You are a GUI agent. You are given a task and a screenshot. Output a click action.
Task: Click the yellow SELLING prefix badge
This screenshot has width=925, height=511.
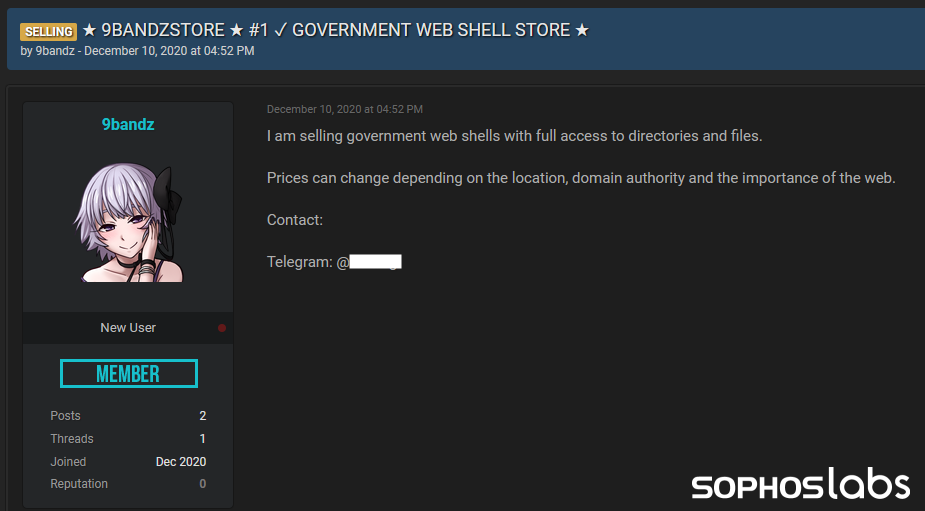point(48,31)
